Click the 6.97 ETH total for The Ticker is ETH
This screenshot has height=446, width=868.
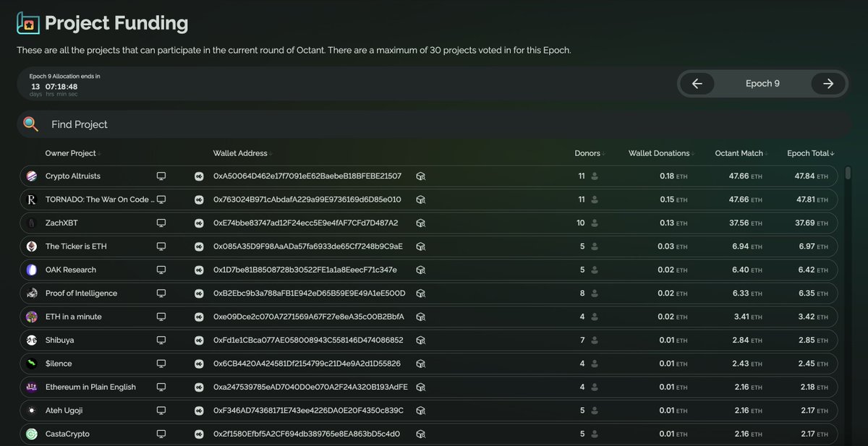[x=812, y=246]
